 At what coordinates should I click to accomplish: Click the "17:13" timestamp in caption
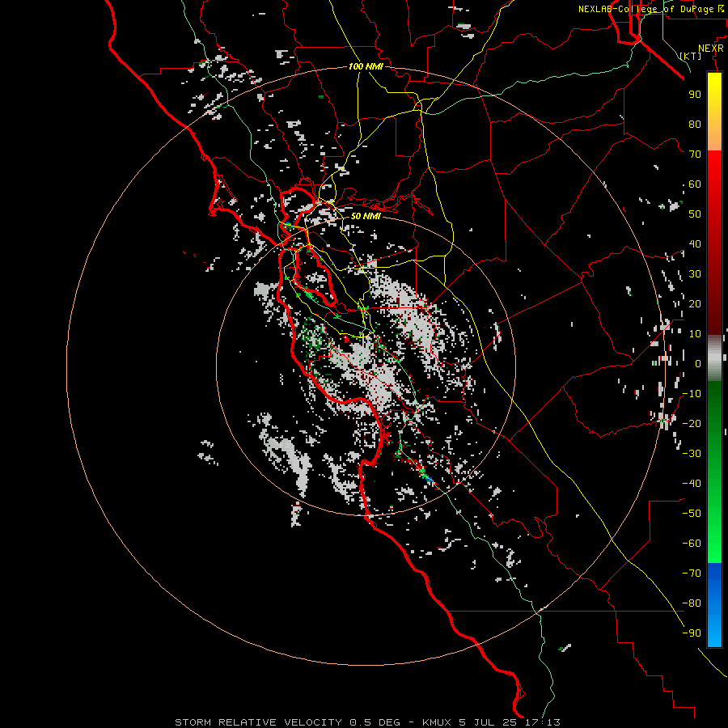541,722
